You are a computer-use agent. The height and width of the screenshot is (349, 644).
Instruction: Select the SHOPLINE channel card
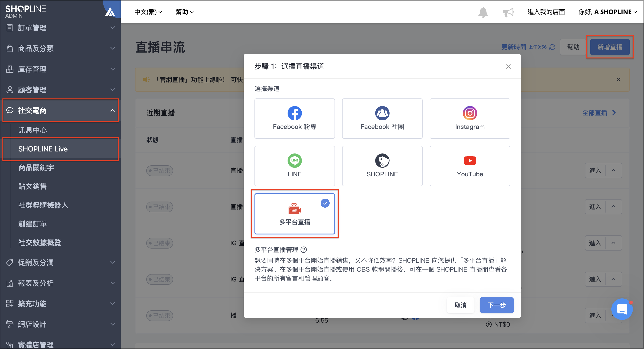pos(382,166)
